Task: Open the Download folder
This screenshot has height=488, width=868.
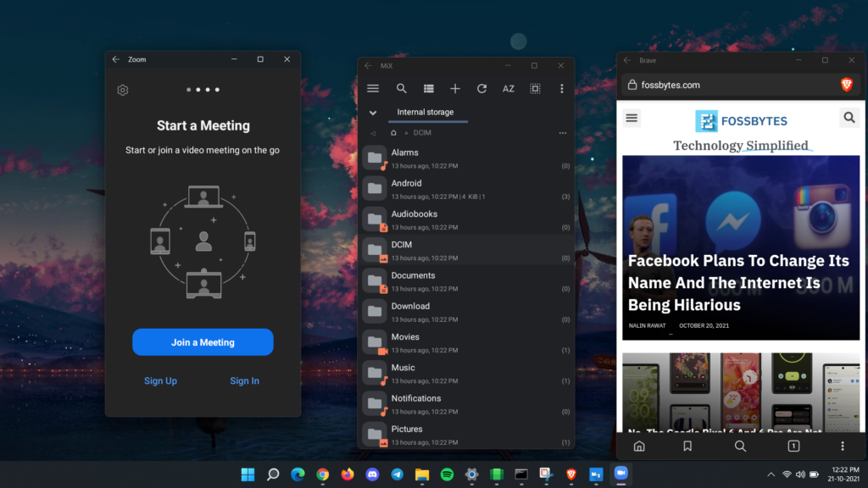Action: coord(467,312)
